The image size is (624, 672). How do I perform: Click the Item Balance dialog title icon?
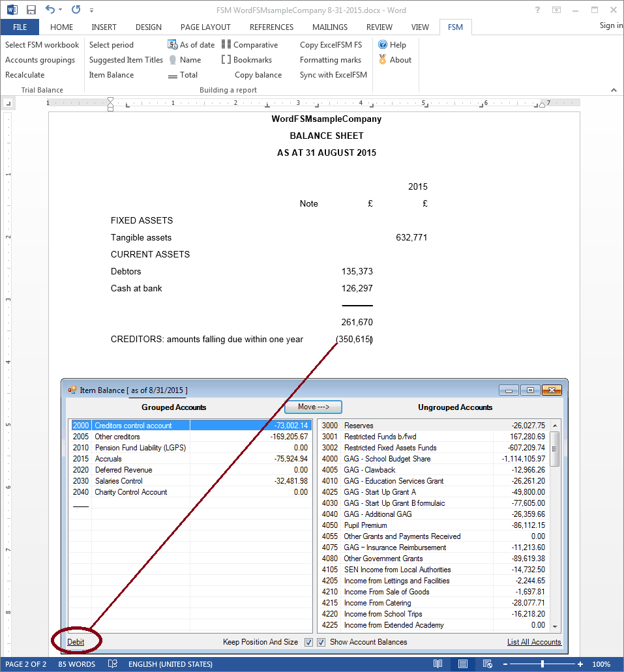72,390
